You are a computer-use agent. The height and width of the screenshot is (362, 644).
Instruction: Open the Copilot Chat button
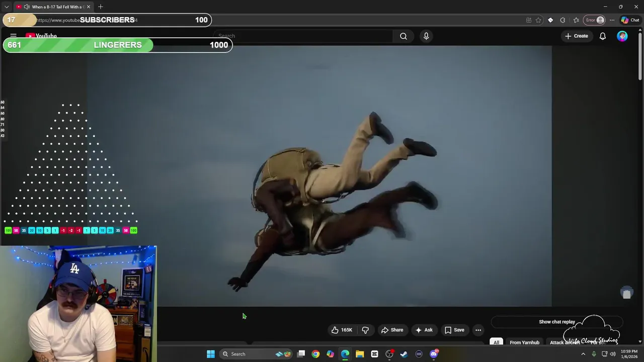(x=630, y=20)
